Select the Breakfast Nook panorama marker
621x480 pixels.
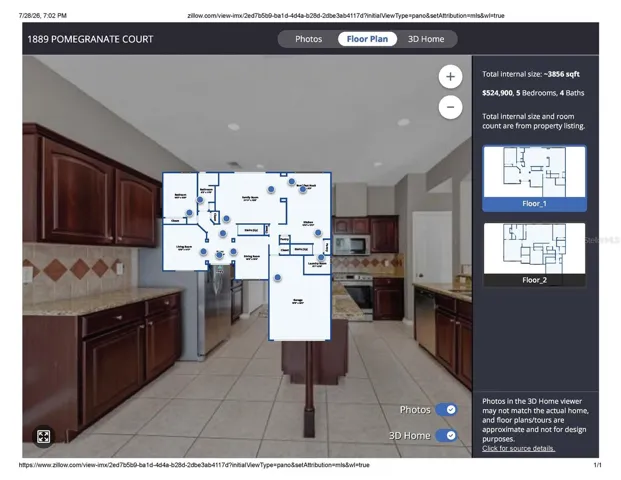coord(303,189)
